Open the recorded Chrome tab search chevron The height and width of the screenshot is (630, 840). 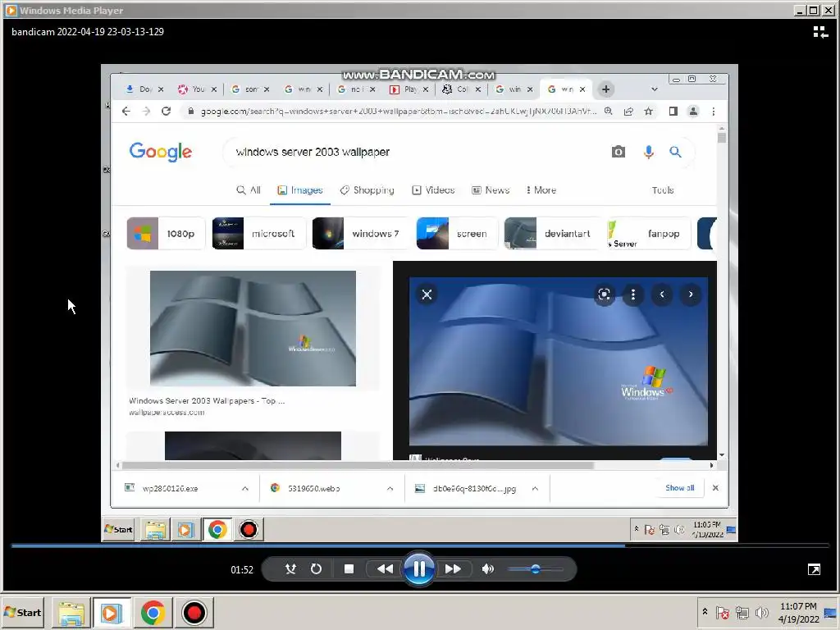pyautogui.click(x=654, y=89)
